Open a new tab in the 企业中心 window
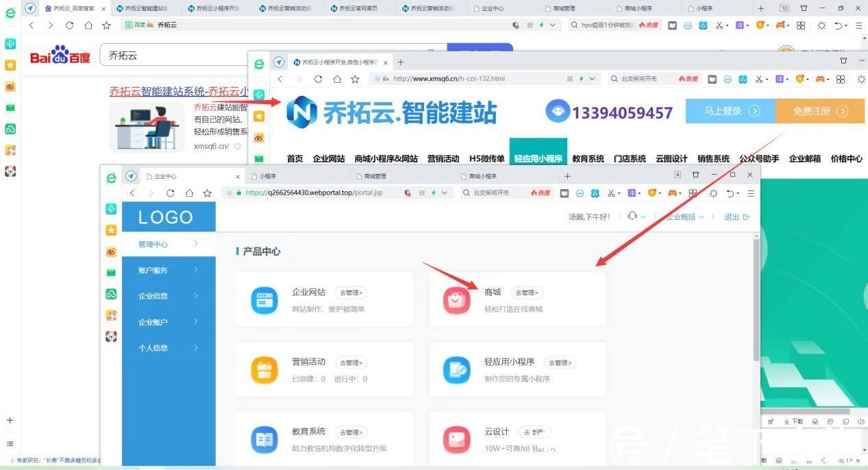This screenshot has width=868, height=470. click(x=567, y=176)
